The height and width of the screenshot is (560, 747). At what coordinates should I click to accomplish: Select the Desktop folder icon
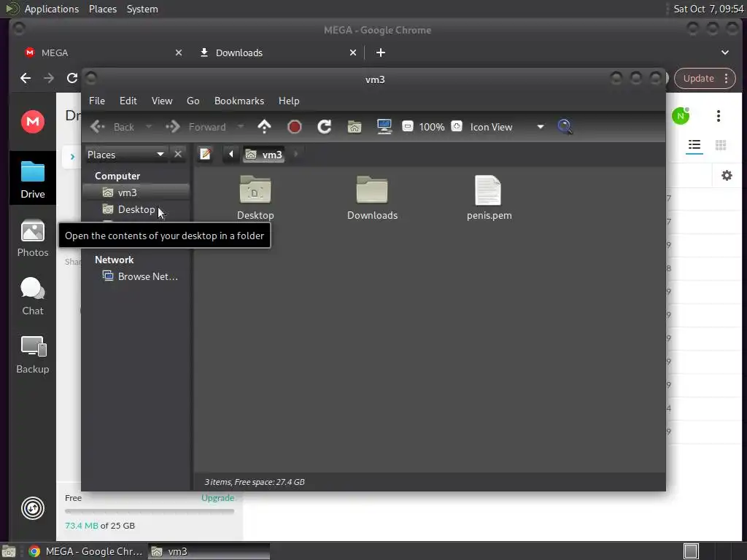255,198
